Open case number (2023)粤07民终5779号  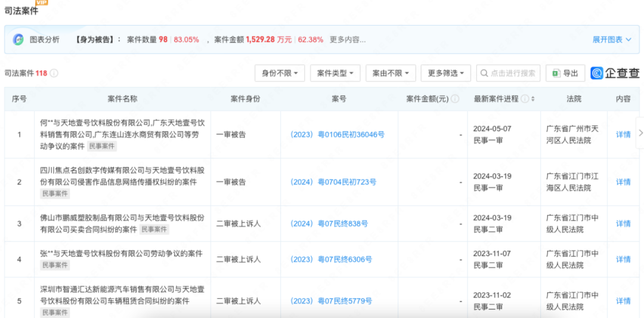point(330,301)
